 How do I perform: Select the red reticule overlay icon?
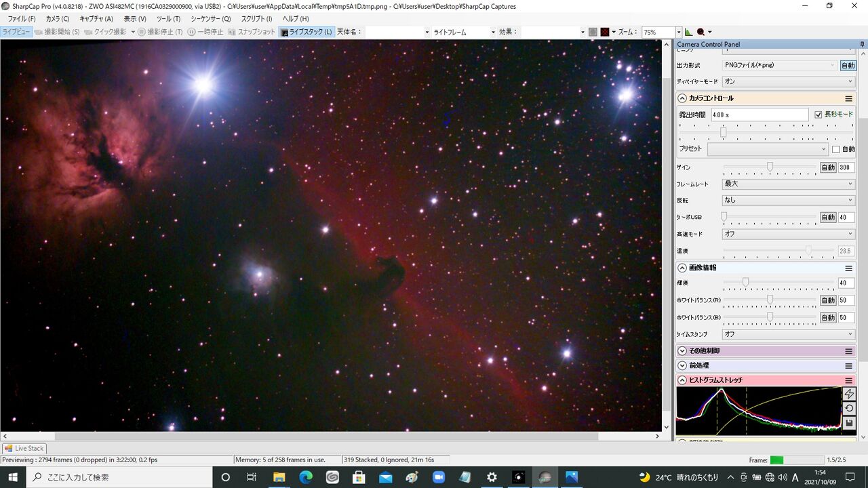(605, 32)
